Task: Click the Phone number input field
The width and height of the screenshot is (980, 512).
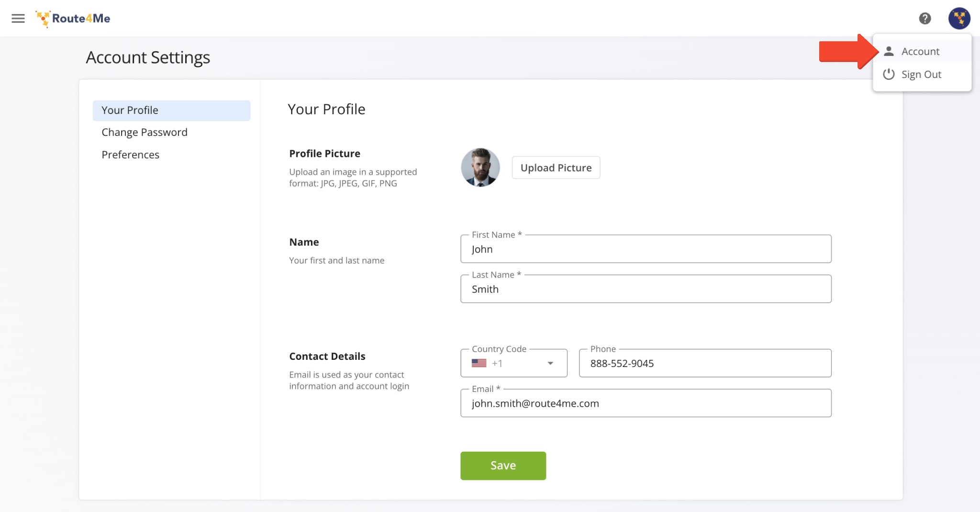Action: coord(705,363)
